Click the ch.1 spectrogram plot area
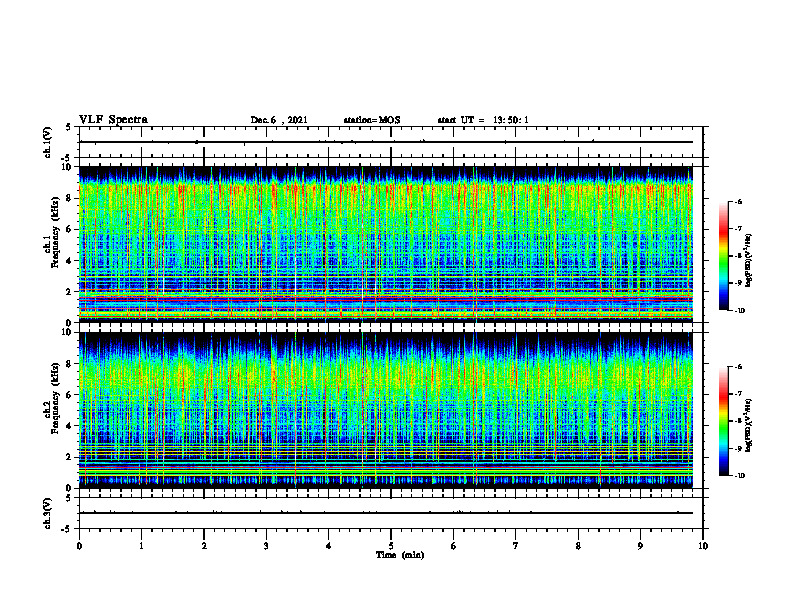 [x=386, y=244]
